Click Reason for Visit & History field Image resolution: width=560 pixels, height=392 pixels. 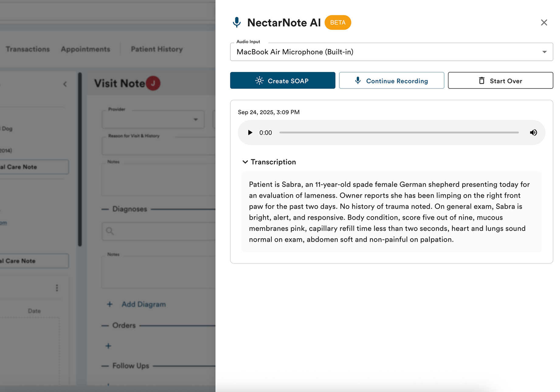(159, 146)
